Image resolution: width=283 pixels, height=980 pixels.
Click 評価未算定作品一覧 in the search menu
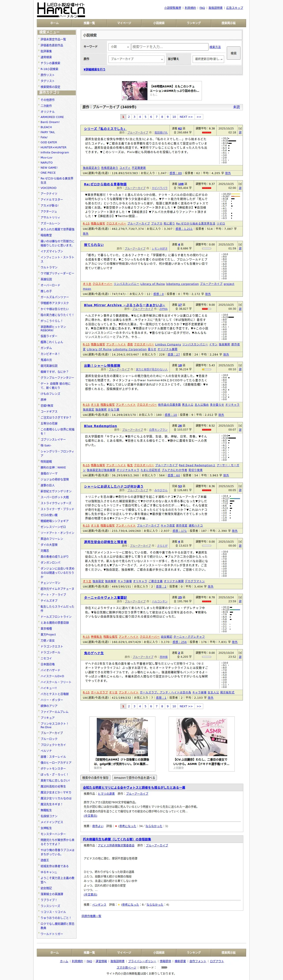point(53,39)
